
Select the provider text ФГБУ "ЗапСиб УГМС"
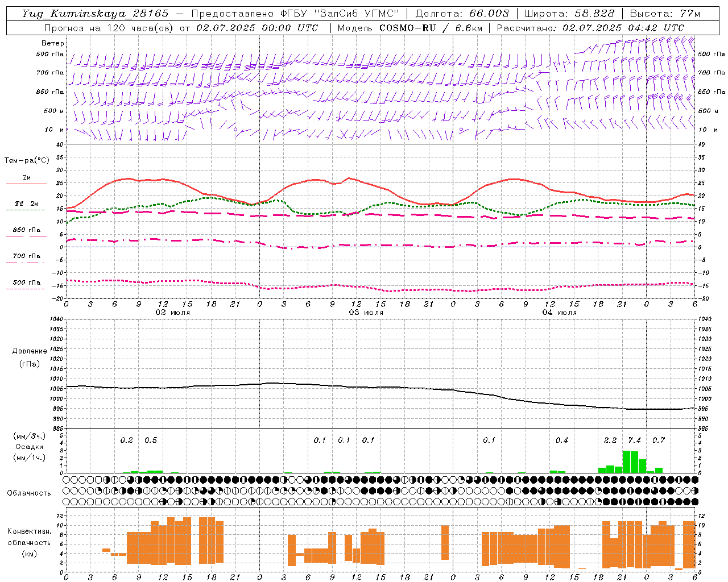pyautogui.click(x=340, y=14)
